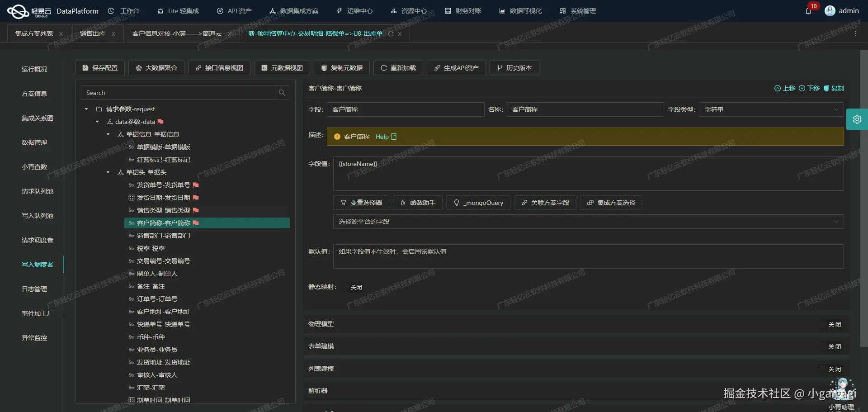Screen dimensions: 868x412
Task: Click the settings gear on the right edge
Action: click(858, 119)
